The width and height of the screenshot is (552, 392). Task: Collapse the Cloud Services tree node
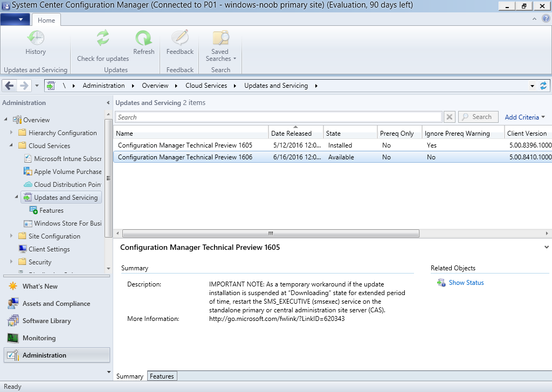coord(11,145)
